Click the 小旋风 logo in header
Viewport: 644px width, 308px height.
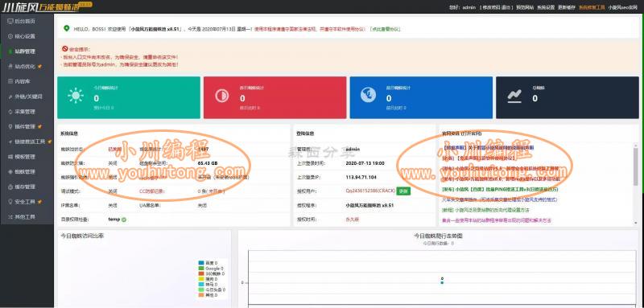pyautogui.click(x=47, y=6)
